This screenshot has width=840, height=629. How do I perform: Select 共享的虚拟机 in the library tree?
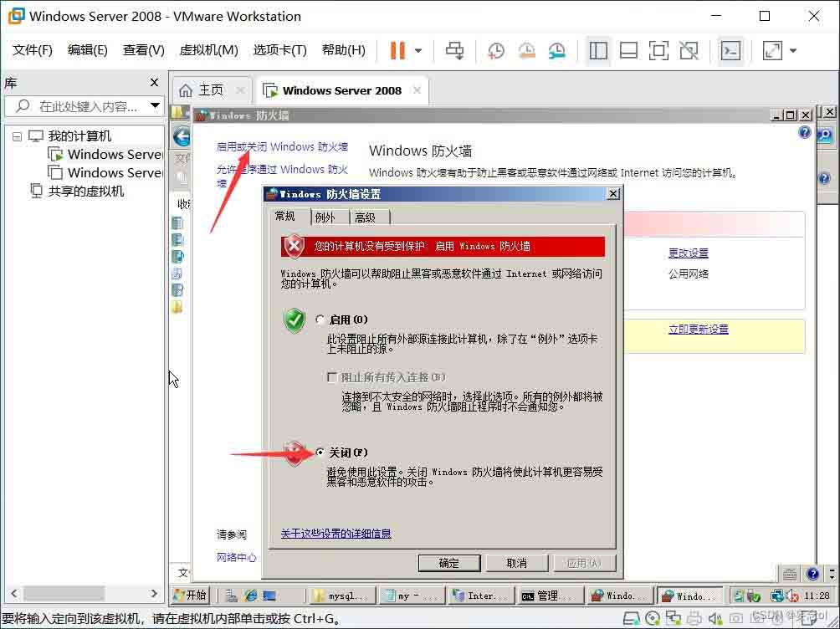(x=77, y=192)
